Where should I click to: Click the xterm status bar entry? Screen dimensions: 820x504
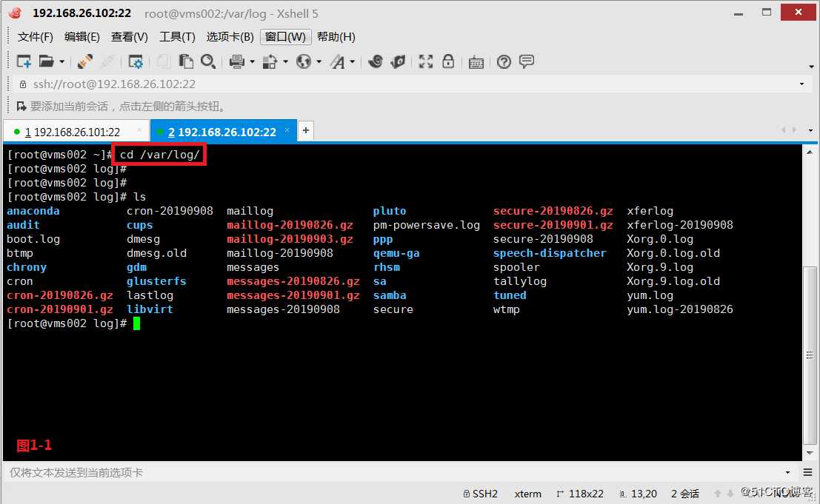[x=527, y=494]
